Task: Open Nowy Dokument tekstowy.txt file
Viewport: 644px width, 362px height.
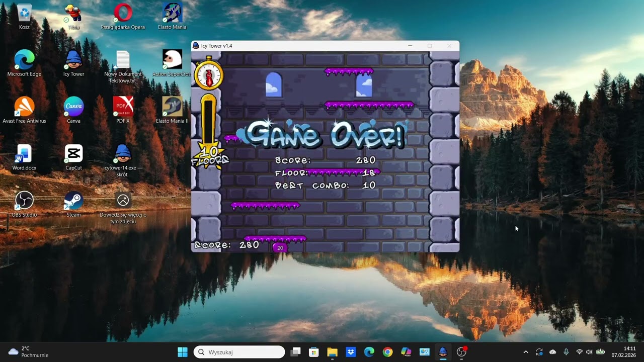Action: click(123, 67)
